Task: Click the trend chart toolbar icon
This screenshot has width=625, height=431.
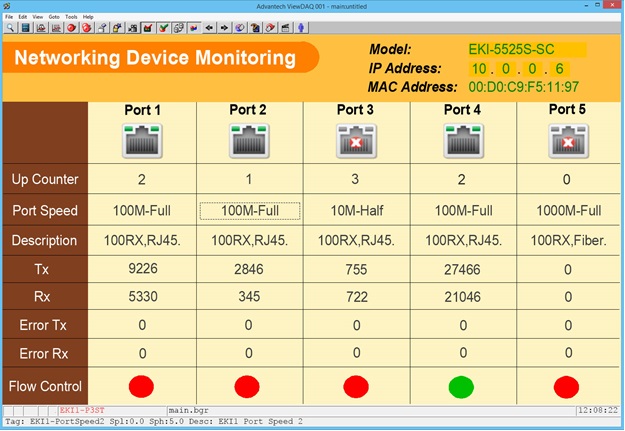Action: 56,28
